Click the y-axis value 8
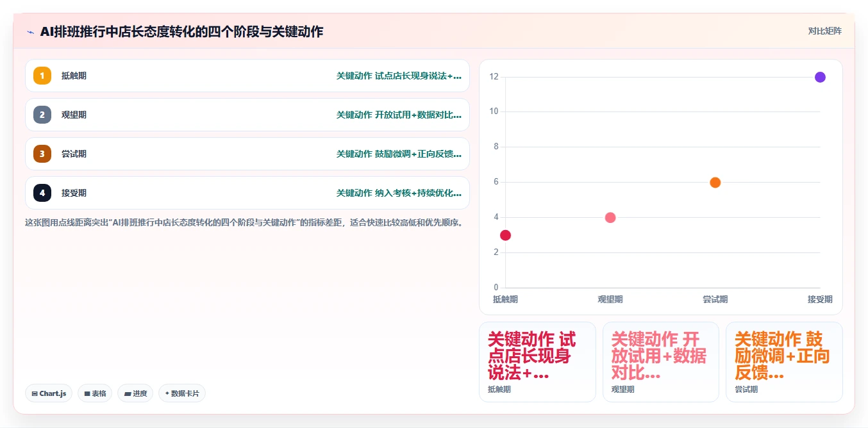The width and height of the screenshot is (868, 428). click(x=496, y=147)
